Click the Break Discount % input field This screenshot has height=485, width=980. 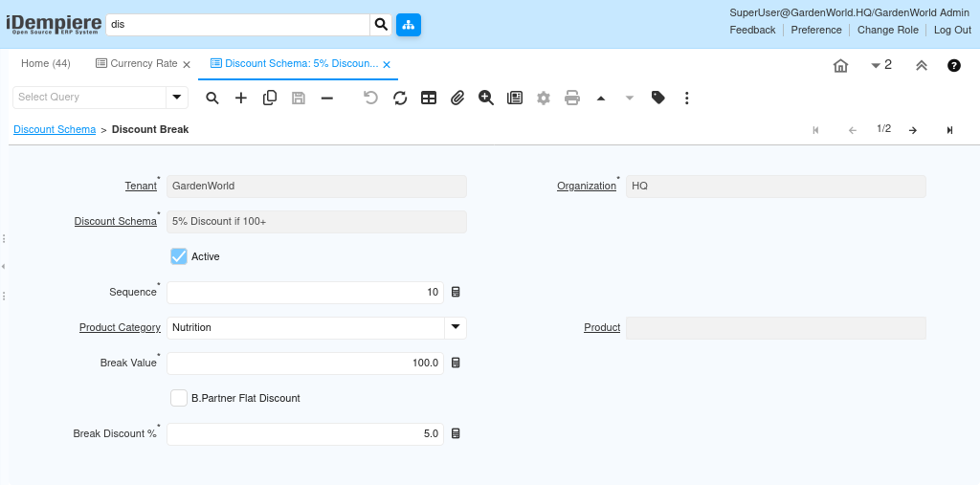tap(304, 433)
